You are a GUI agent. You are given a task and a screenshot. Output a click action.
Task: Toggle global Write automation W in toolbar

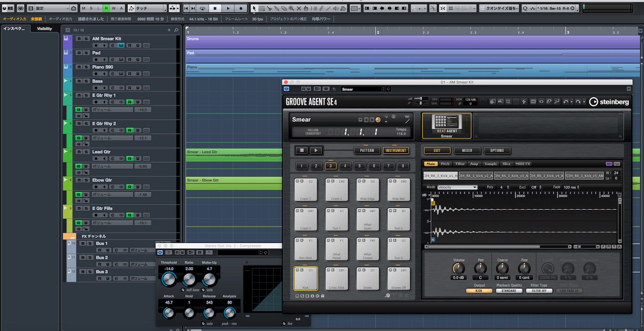(114, 9)
